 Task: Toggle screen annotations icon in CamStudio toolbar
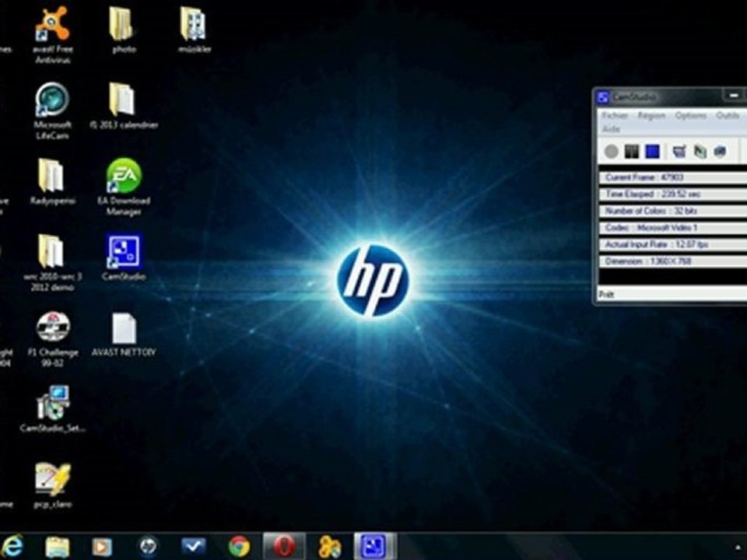tap(679, 152)
